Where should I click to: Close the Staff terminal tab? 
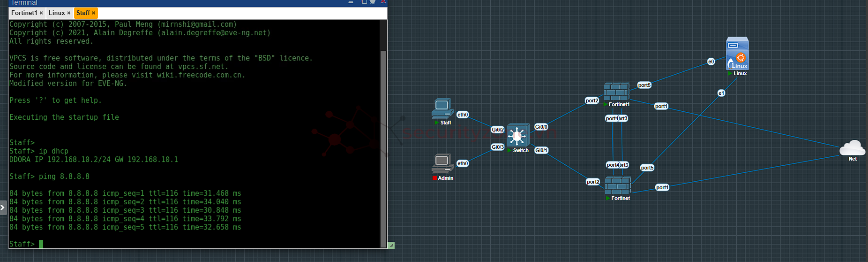[94, 13]
